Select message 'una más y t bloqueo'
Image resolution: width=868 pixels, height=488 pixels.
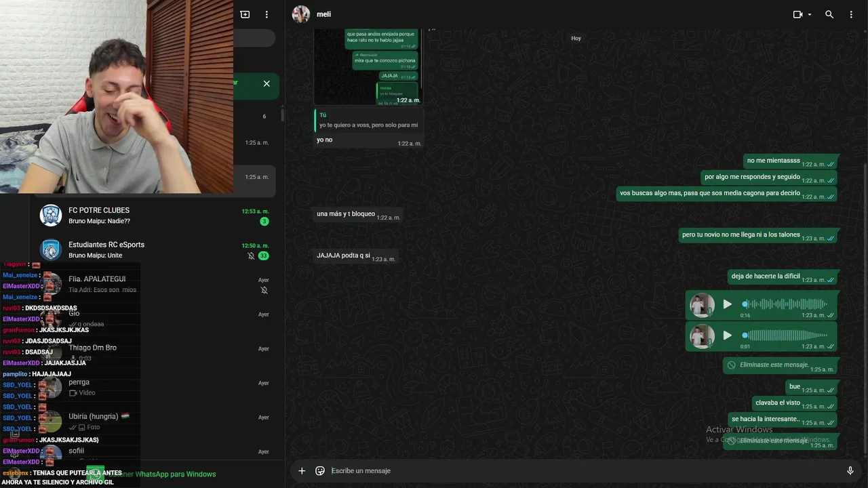[358, 215]
